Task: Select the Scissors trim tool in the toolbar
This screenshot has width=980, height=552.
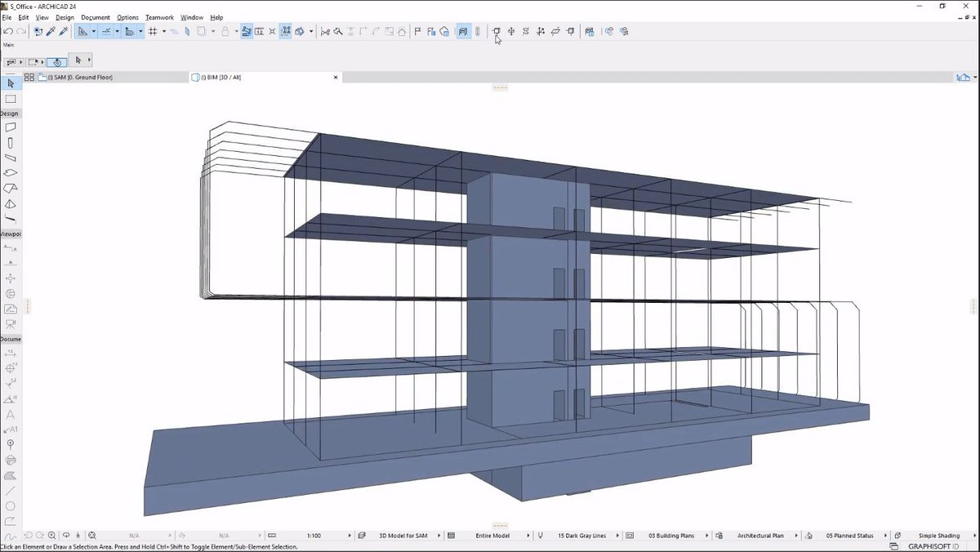Action: pyautogui.click(x=324, y=32)
